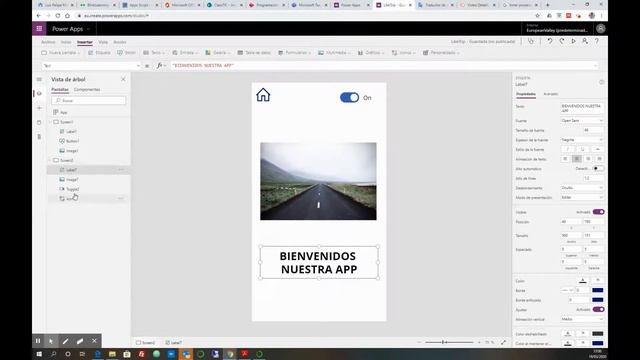Open the Insertar ribbon tab
The image size is (640, 360).
pyautogui.click(x=84, y=42)
